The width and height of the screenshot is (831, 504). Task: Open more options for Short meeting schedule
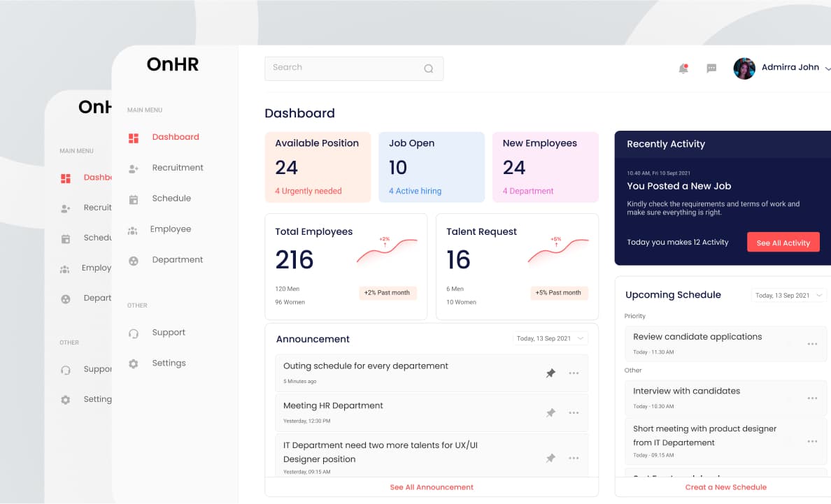(812, 442)
